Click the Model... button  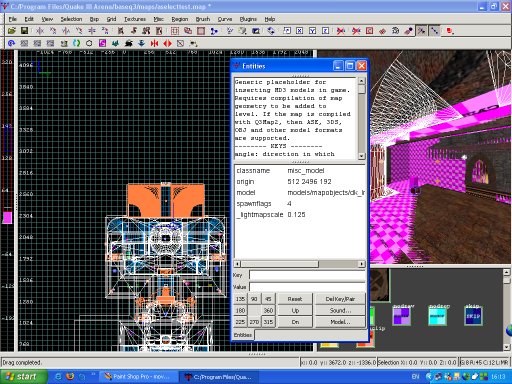(x=340, y=322)
